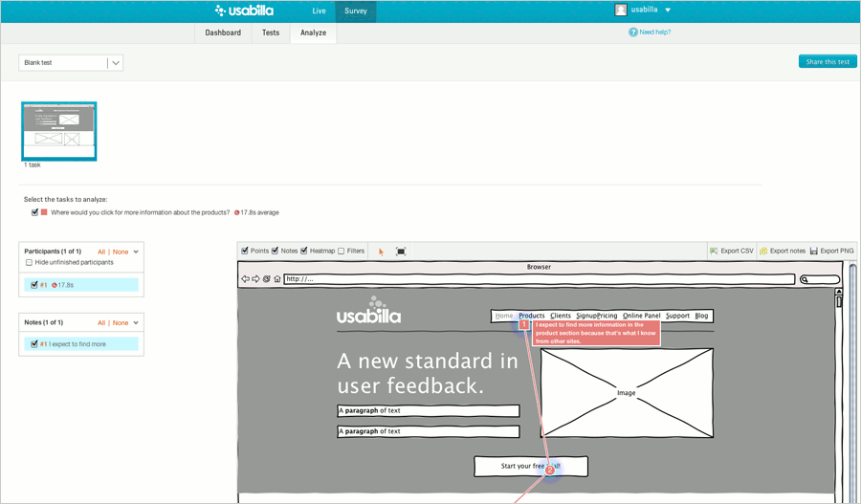Toggle the Points checkbox
The width and height of the screenshot is (861, 504).
click(x=245, y=251)
